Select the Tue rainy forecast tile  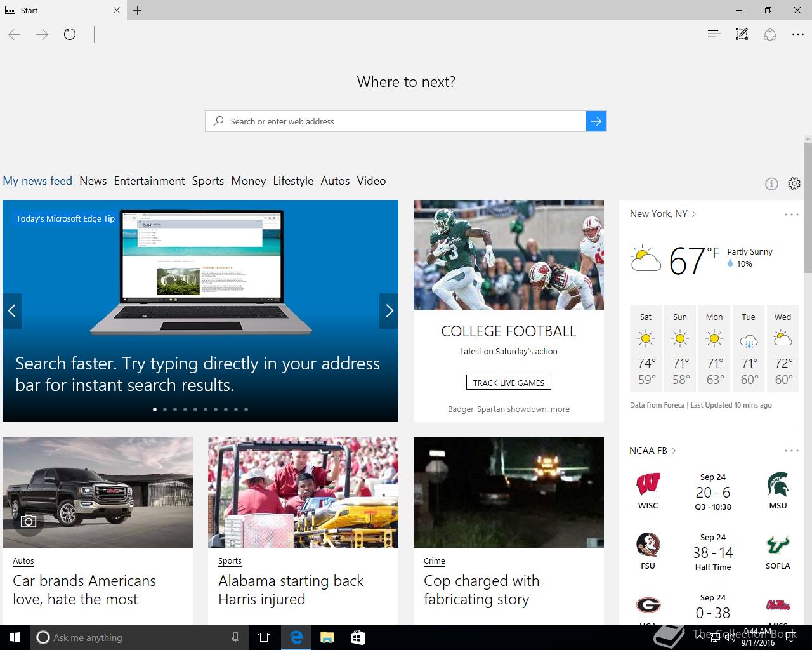click(749, 348)
